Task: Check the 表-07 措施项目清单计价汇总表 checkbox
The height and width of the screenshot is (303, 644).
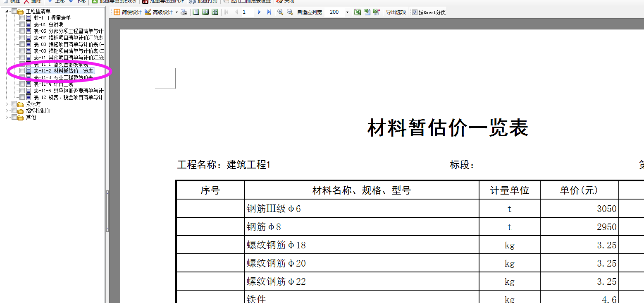Action: [22, 38]
